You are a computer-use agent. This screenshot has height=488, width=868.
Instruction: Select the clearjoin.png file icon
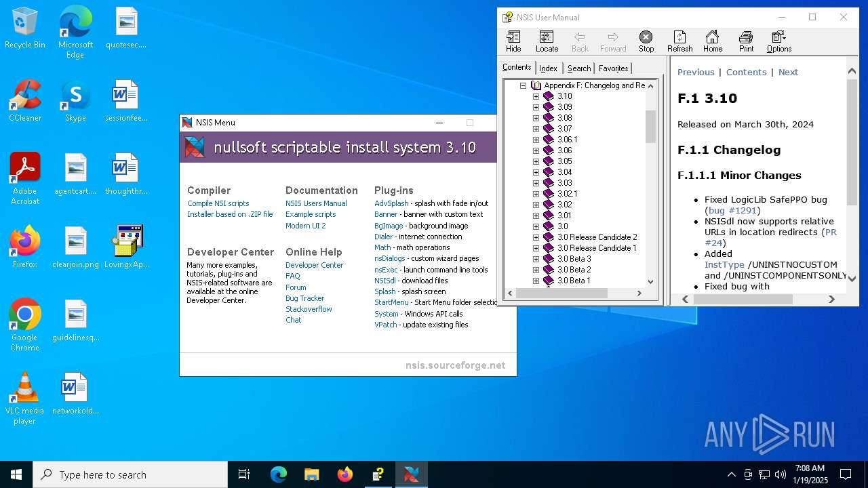click(x=75, y=247)
